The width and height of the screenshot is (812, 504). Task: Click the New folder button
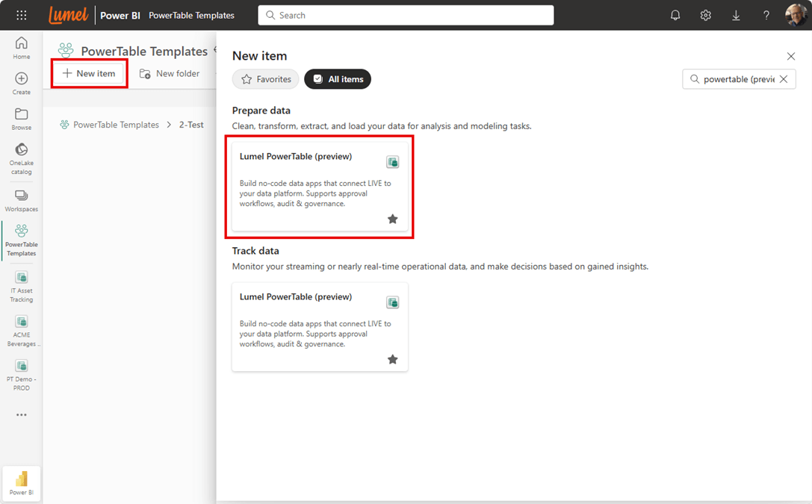[170, 73]
